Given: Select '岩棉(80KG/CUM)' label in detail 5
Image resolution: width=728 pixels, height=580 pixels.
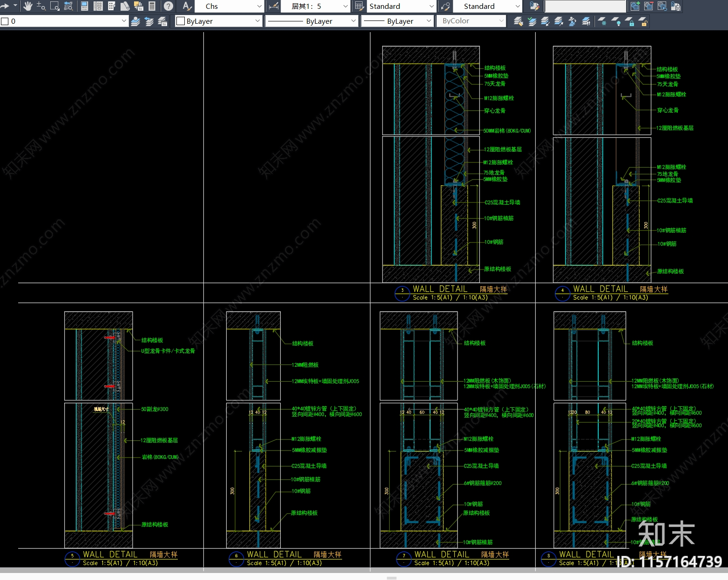Looking at the screenshot, I should tap(160, 457).
